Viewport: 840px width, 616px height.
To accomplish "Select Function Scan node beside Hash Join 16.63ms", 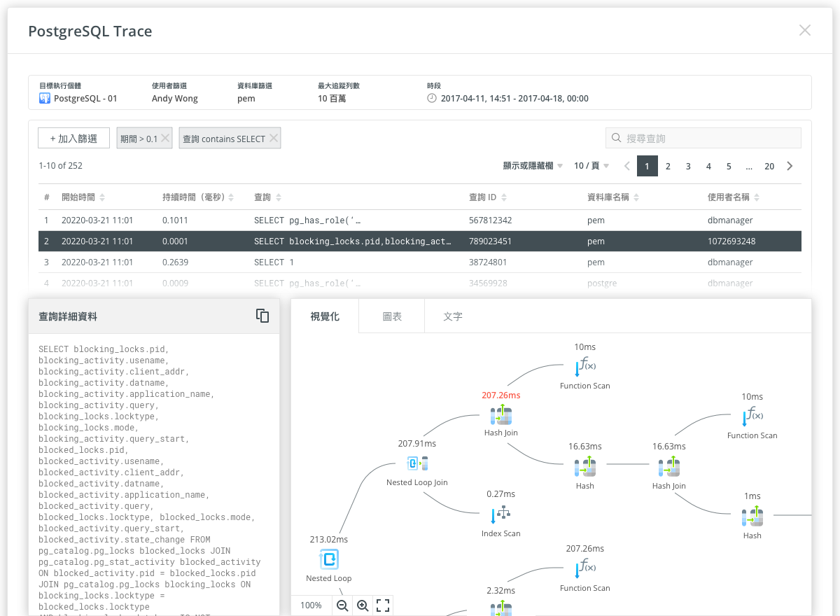I will pyautogui.click(x=752, y=416).
